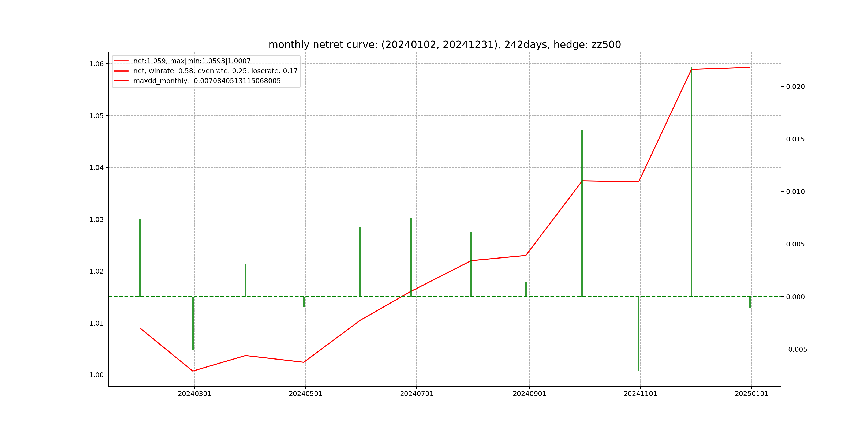The width and height of the screenshot is (868, 434).
Task: Click the 20240701 x-axis label
Action: (x=417, y=394)
